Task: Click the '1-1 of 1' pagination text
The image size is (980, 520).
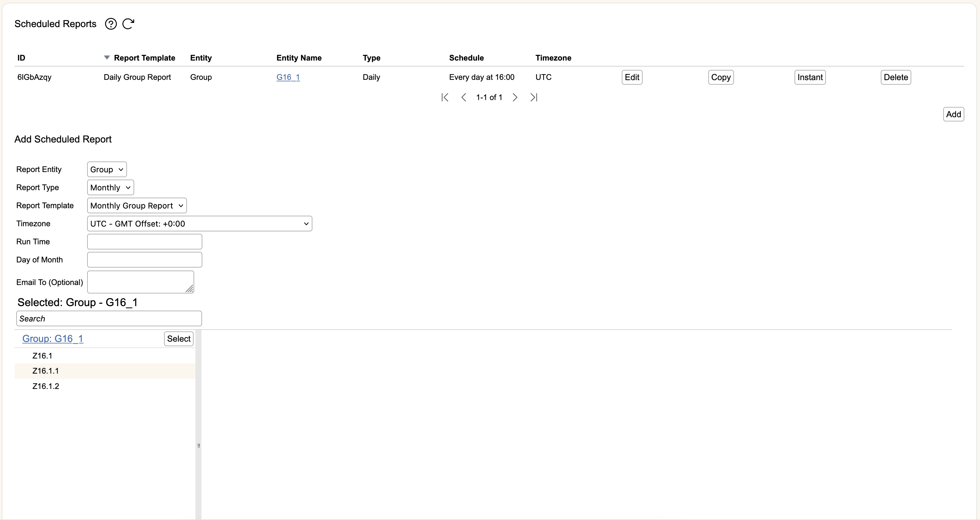Action: point(489,97)
